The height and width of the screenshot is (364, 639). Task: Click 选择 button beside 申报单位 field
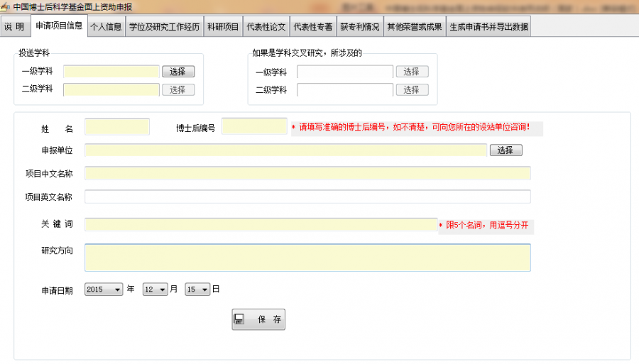click(506, 150)
